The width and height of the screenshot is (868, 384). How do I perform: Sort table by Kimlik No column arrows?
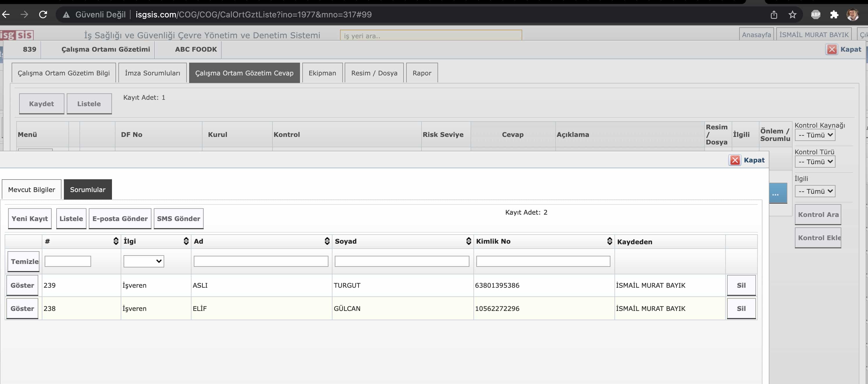(609, 241)
